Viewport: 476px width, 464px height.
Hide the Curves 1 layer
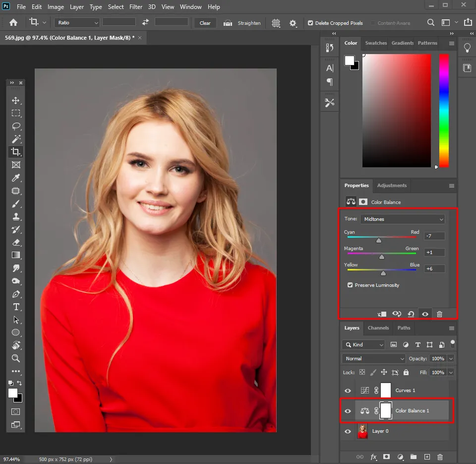[x=348, y=391]
